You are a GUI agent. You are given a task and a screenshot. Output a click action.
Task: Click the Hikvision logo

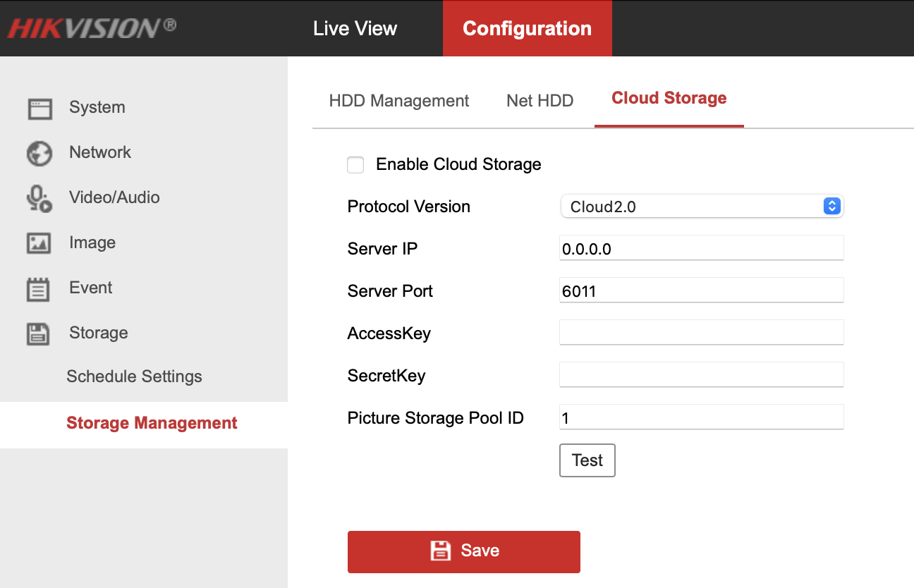[x=92, y=28]
